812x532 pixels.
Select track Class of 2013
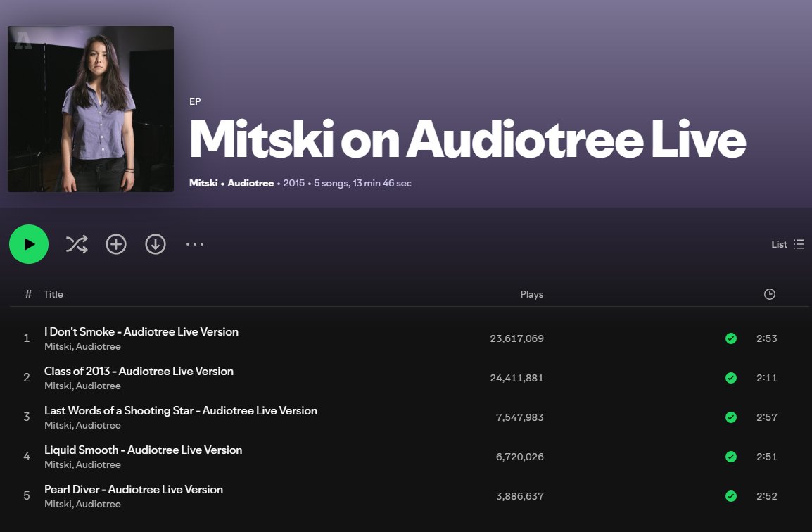pos(139,371)
